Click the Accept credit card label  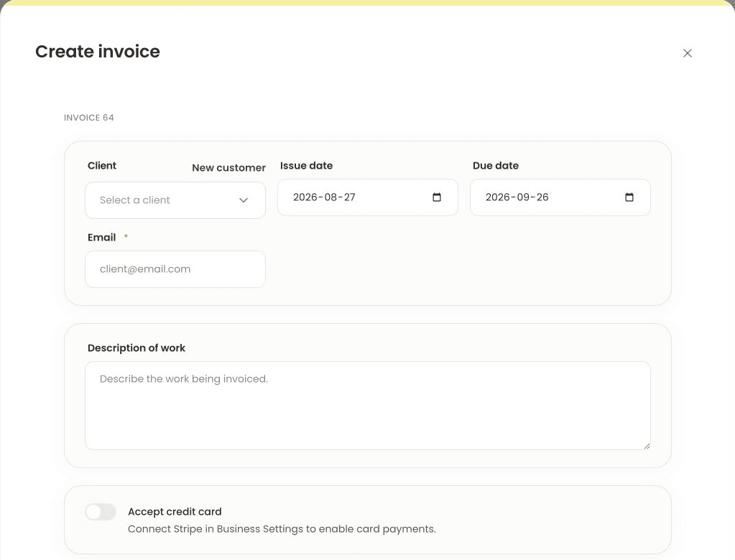click(175, 512)
